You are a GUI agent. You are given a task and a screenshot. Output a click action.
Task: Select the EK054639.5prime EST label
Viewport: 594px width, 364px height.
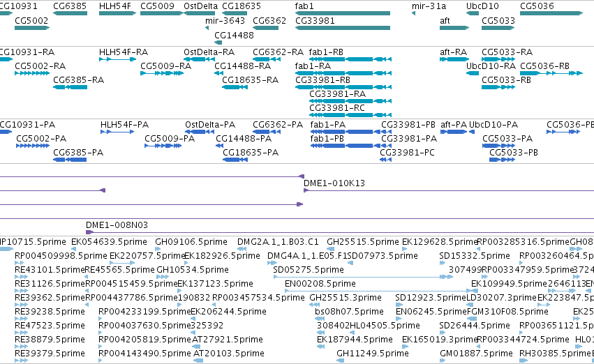(109, 242)
